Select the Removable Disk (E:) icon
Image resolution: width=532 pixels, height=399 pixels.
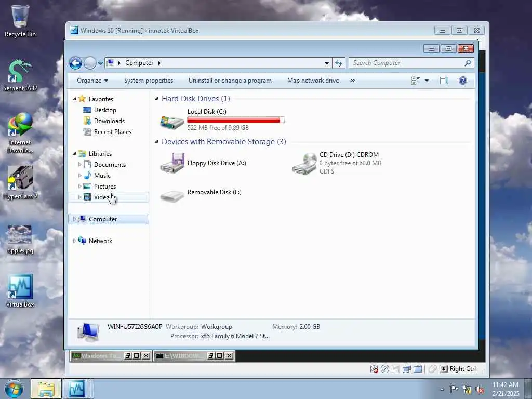pos(172,196)
